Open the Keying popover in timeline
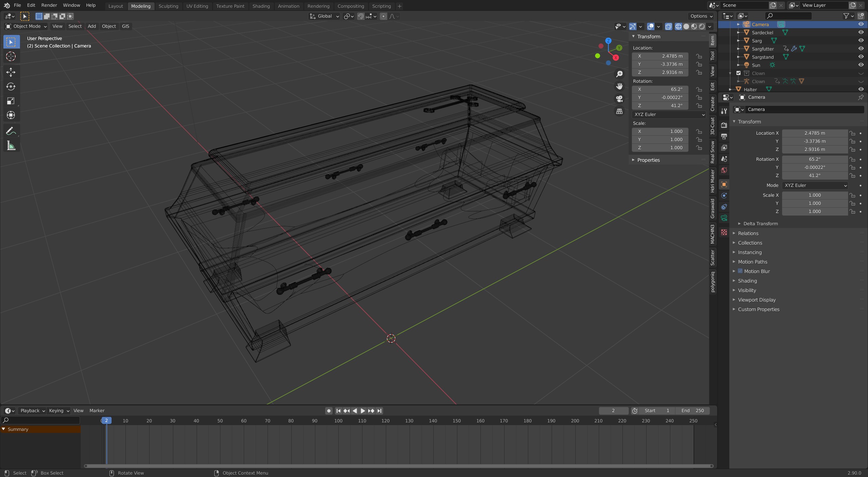Image resolution: width=868 pixels, height=477 pixels. [x=59, y=411]
